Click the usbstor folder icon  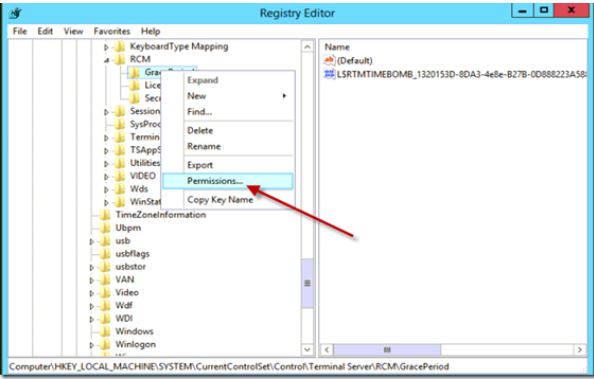click(105, 266)
